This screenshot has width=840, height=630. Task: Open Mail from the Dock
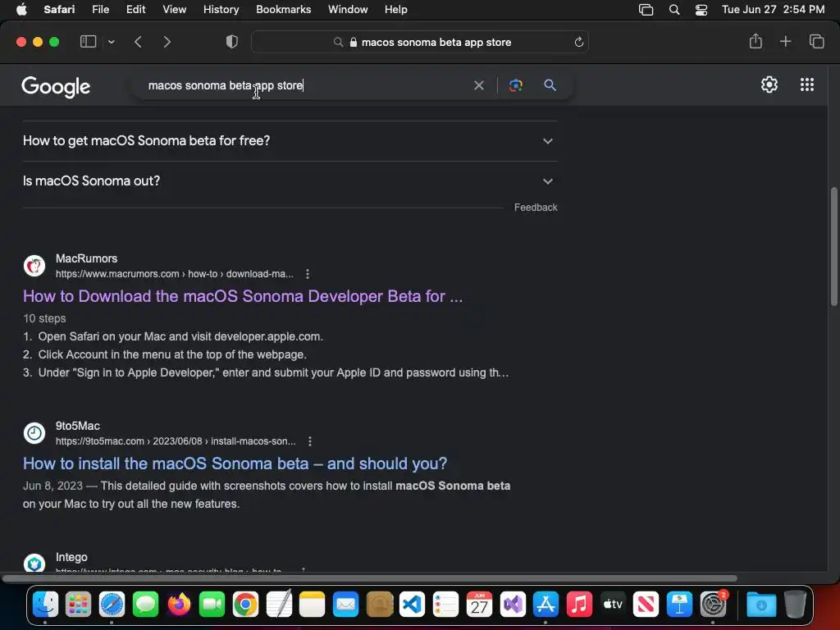coord(345,605)
